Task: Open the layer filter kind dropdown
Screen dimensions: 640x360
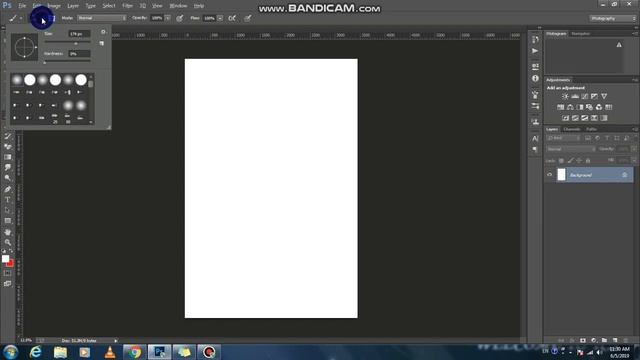Action: [x=563, y=138]
